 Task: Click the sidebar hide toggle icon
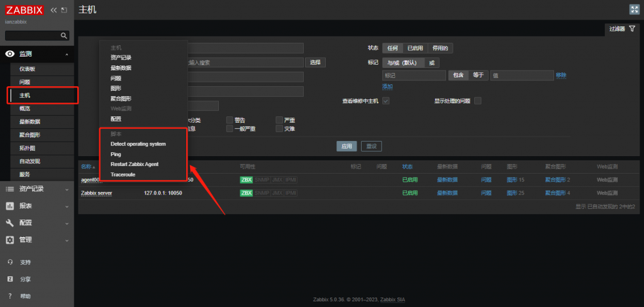pyautogui.click(x=64, y=10)
